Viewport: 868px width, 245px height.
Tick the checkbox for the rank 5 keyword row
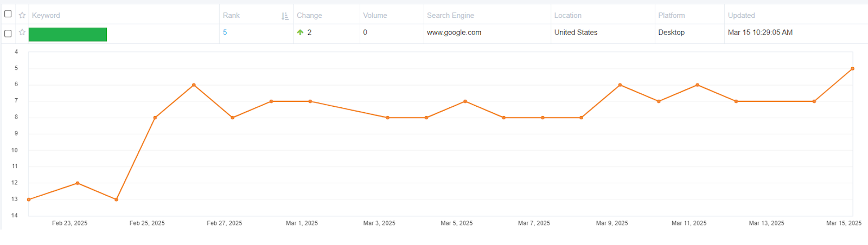[8, 34]
